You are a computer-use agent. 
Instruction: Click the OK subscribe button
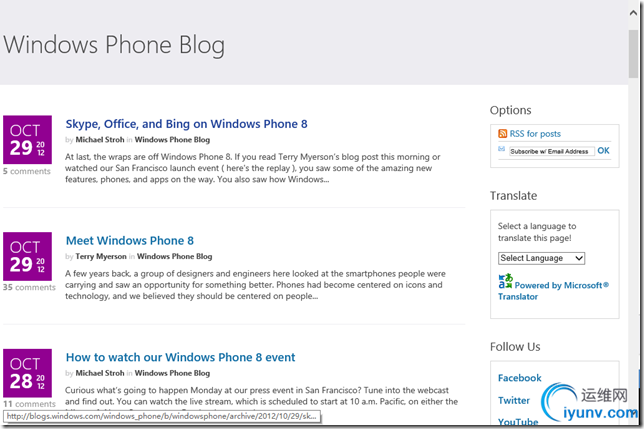pos(603,151)
